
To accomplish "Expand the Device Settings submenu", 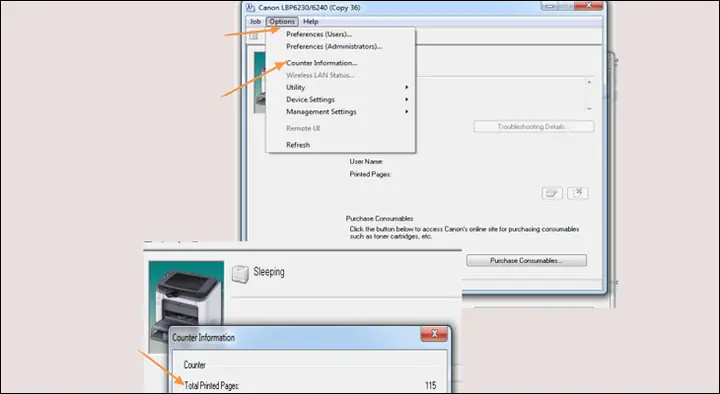I will (x=341, y=100).
